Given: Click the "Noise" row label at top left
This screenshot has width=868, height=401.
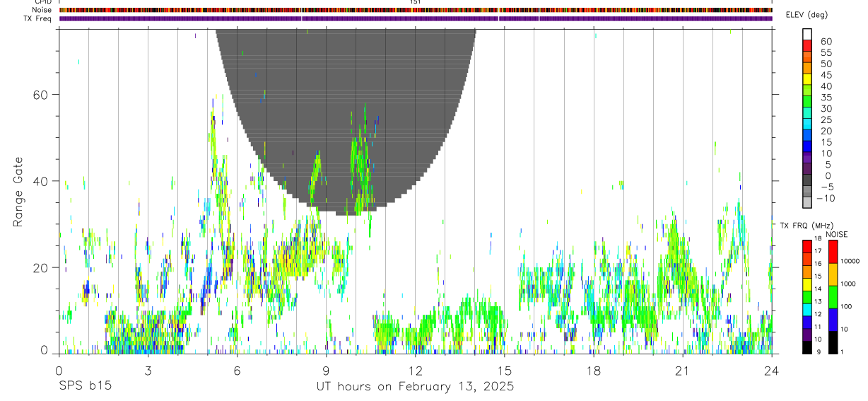Looking at the screenshot, I should 42,10.
